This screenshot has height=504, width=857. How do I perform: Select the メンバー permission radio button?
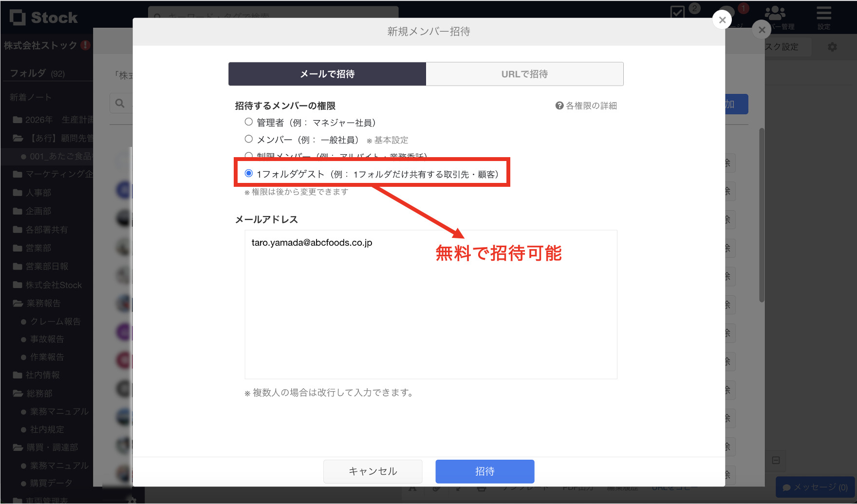coord(249,139)
